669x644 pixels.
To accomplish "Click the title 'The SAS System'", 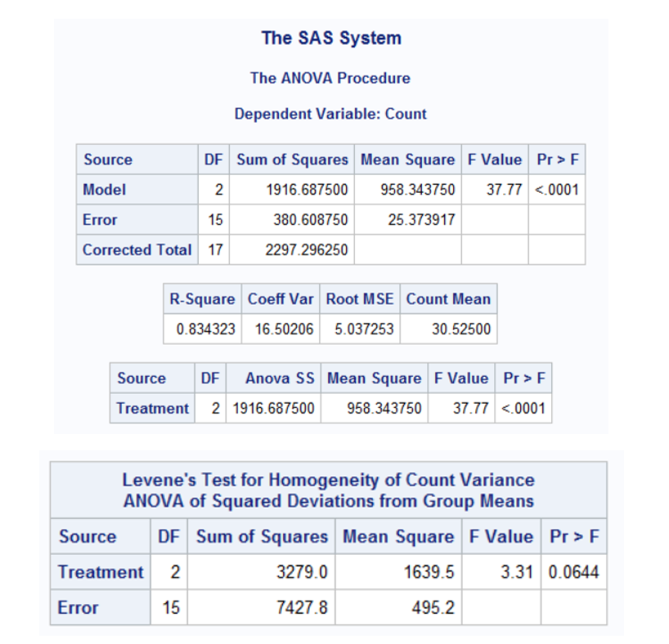I will [x=330, y=38].
